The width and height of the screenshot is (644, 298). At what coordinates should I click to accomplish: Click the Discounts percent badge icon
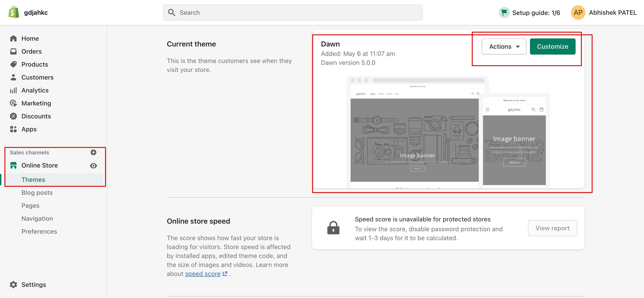point(13,116)
